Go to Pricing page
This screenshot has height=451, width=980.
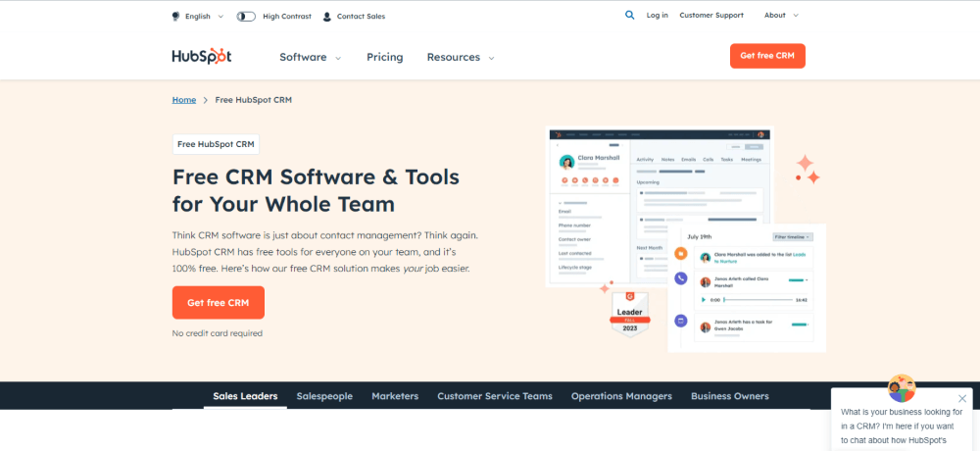[x=384, y=57]
